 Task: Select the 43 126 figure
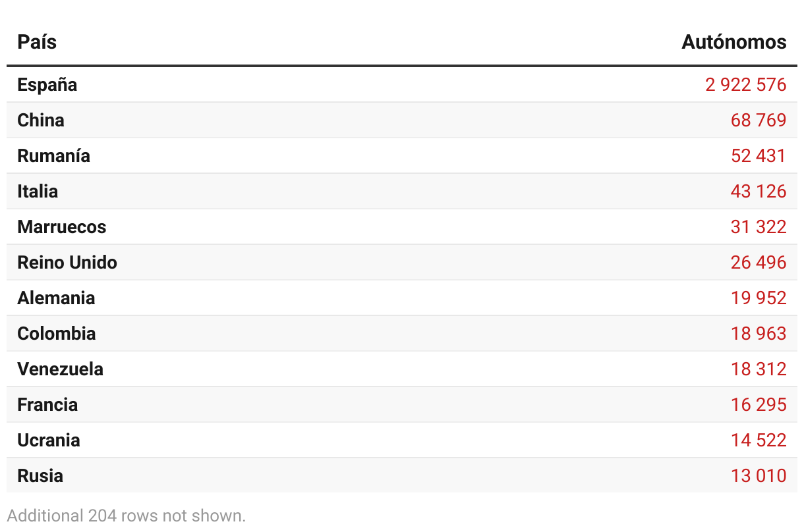[759, 192]
